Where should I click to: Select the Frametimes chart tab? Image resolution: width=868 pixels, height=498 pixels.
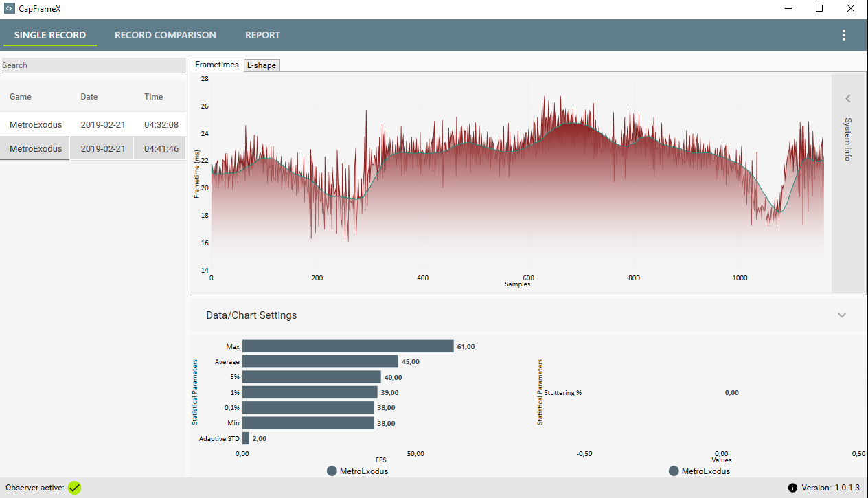point(217,65)
